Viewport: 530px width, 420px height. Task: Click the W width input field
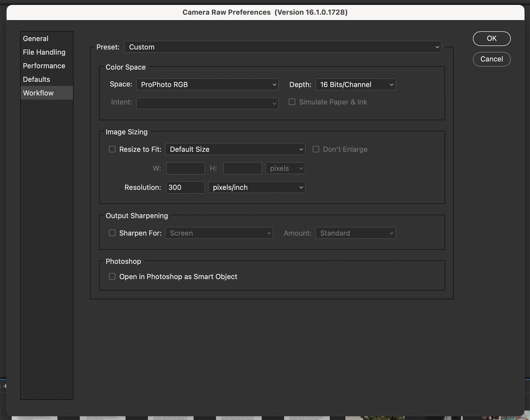pyautogui.click(x=185, y=168)
